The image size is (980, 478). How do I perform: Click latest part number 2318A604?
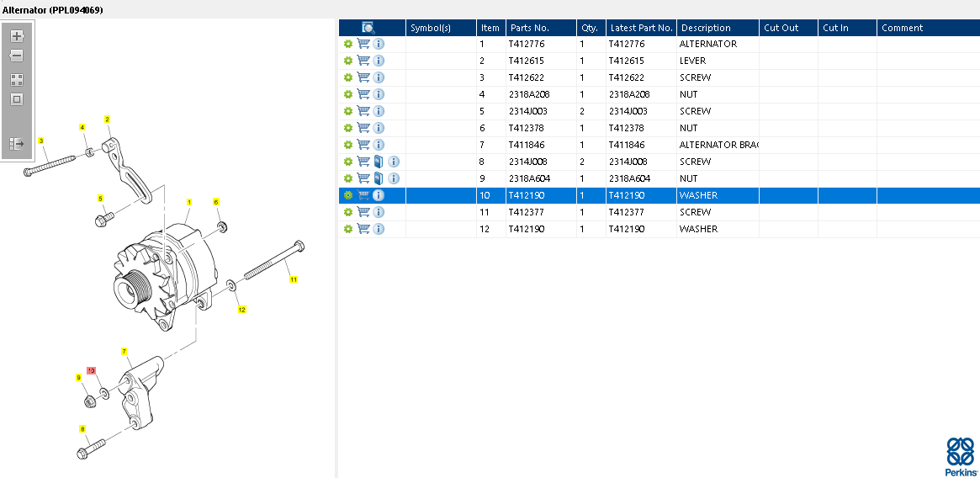point(630,178)
